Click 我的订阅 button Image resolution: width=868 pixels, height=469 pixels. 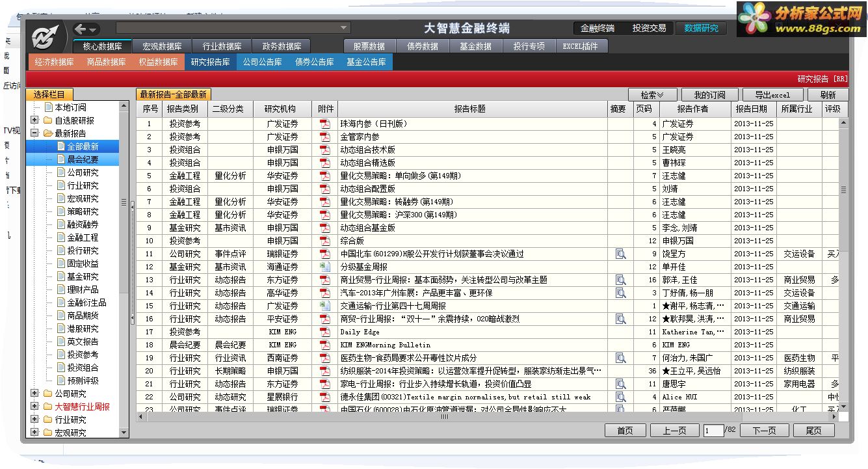pyautogui.click(x=710, y=95)
